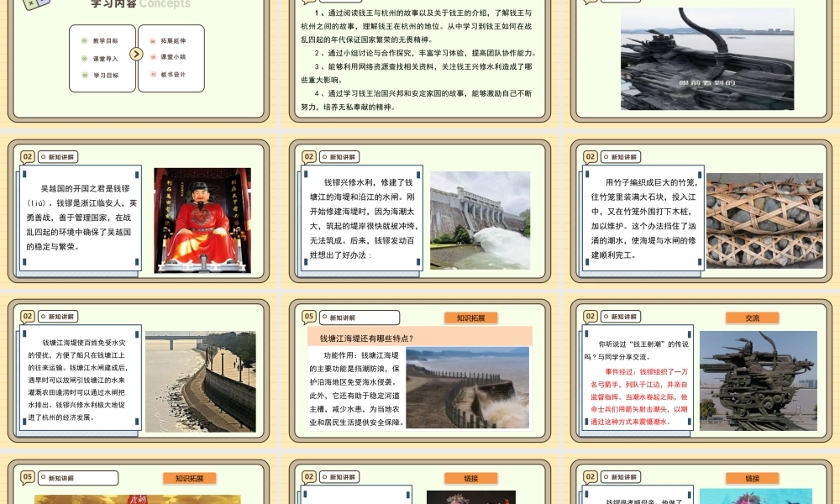Click the paragraph starting 吴越国的开国之君是钱镠
Screen dimensions: 840x504
[x=81, y=218]
